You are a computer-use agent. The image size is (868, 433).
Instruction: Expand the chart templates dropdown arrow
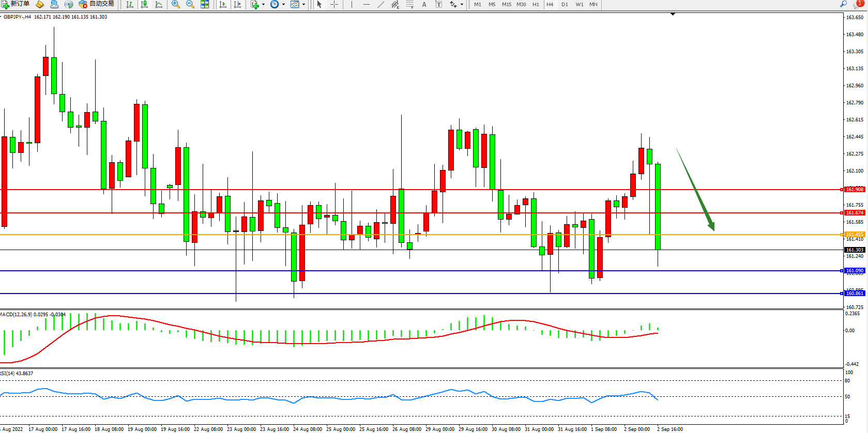pos(303,4)
